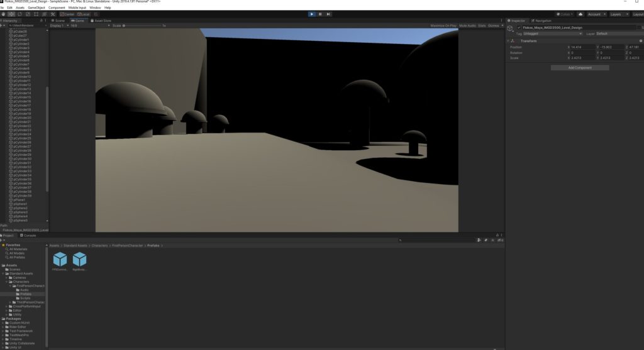Select the FPSController prefab thumbnail

pyautogui.click(x=60, y=260)
